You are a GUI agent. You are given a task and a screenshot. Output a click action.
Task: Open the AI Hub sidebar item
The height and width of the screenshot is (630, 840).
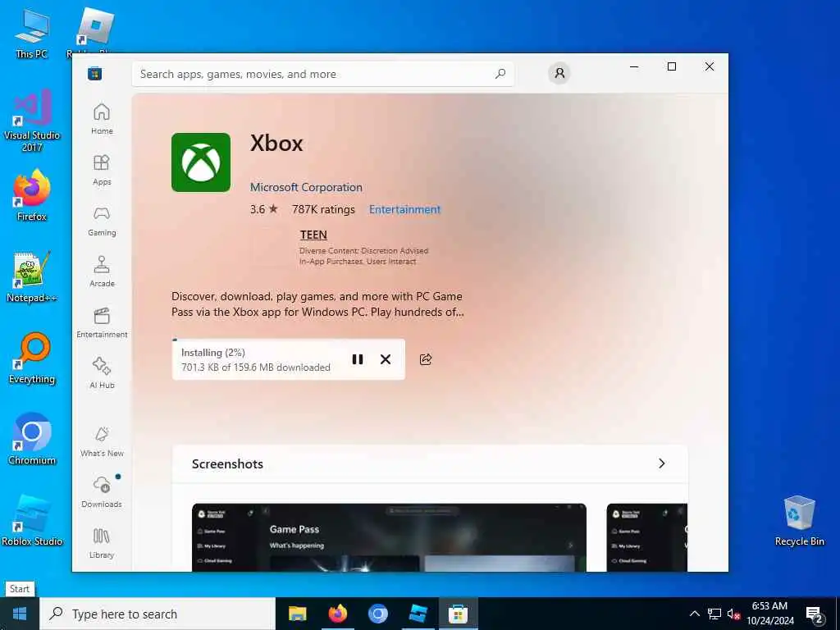click(102, 373)
